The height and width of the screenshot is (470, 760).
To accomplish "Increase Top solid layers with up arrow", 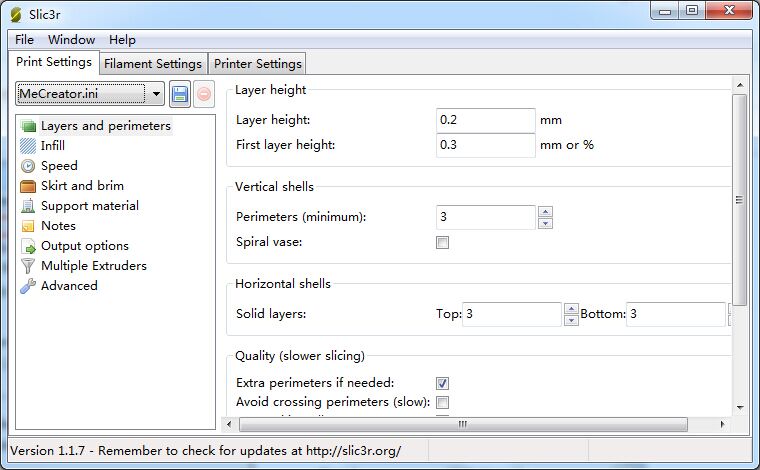I will click(x=571, y=309).
